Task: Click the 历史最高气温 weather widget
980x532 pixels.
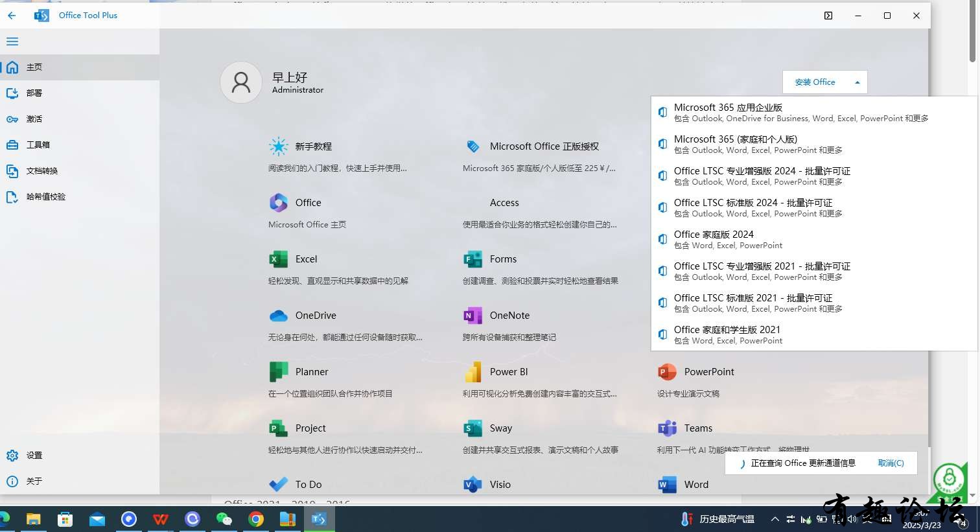Action: (717, 519)
